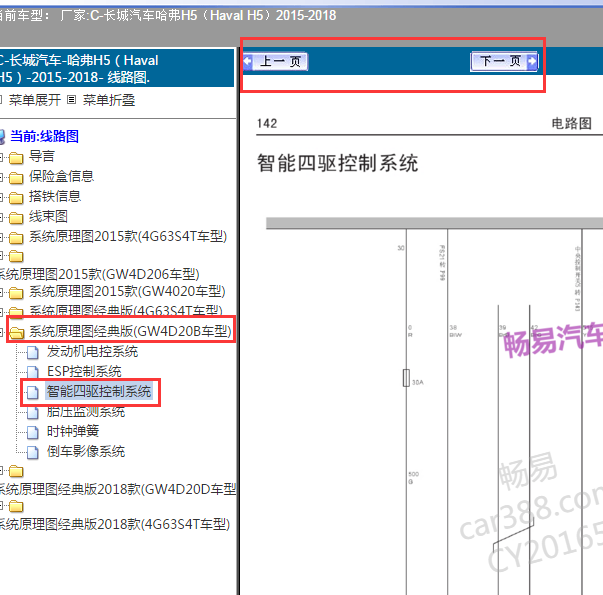The width and height of the screenshot is (603, 595).
Task: Expand the 线束图 tree node
Action: (x=2, y=217)
